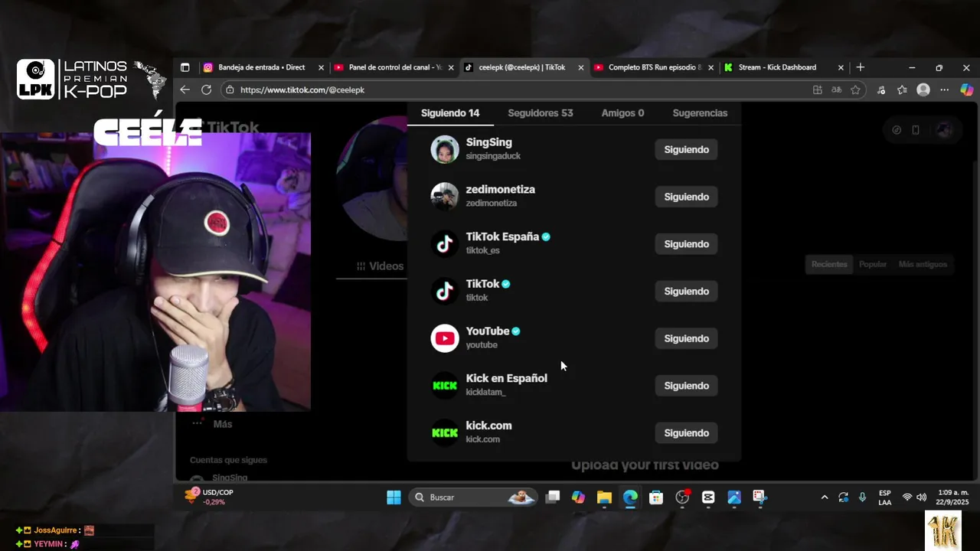Unfollow zedimonetiza via Siguiendo button
Screen dimensions: 980x551
(686, 197)
